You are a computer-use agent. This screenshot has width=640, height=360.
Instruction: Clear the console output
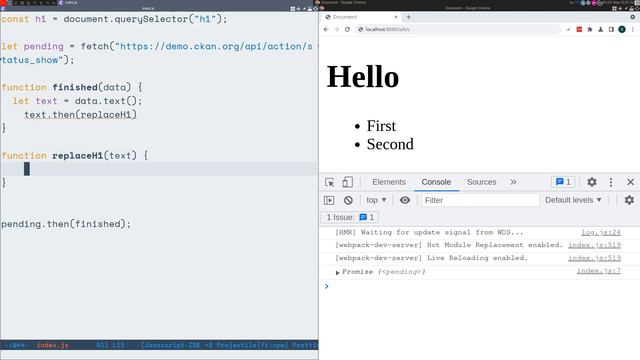tap(348, 200)
